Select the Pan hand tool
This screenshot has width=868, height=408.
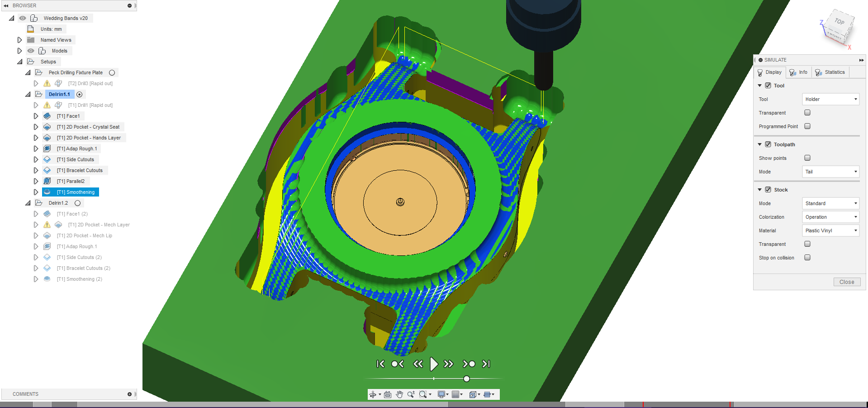pyautogui.click(x=399, y=394)
